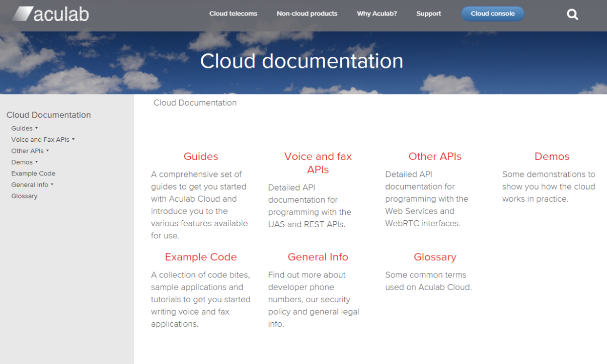
Task: Click text 'UAS and REST APIs.'
Action: (307, 224)
